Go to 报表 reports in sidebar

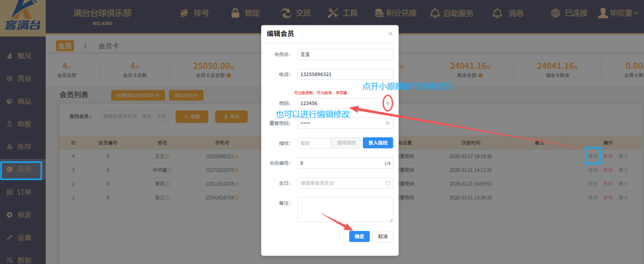coord(19,215)
